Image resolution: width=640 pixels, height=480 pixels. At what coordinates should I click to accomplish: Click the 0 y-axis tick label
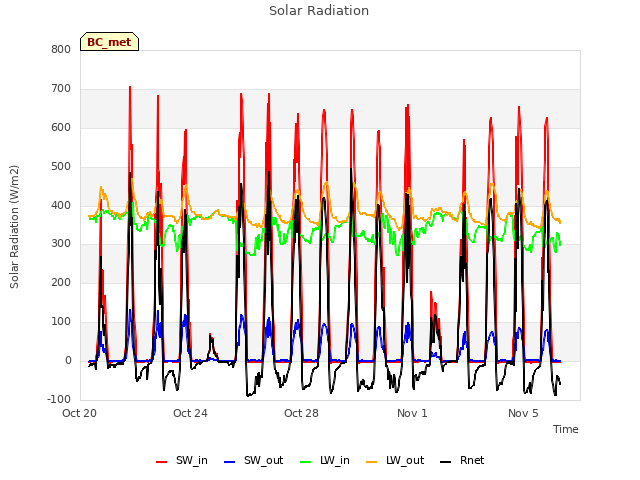click(68, 361)
